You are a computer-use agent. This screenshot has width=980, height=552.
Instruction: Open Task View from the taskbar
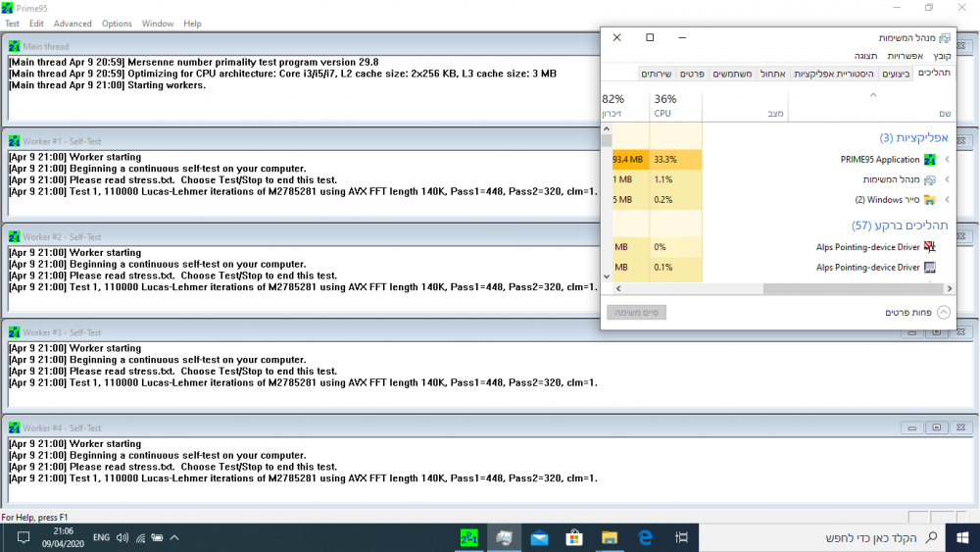(681, 537)
